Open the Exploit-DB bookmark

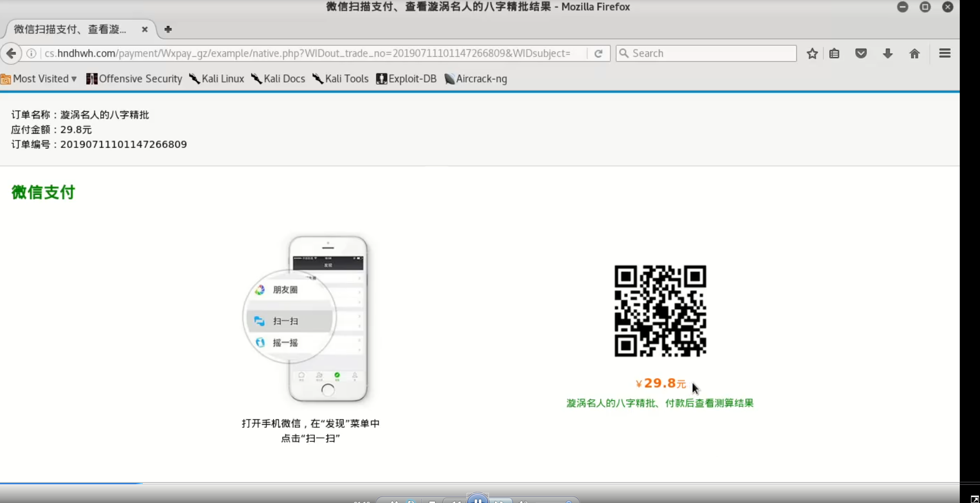pos(406,79)
